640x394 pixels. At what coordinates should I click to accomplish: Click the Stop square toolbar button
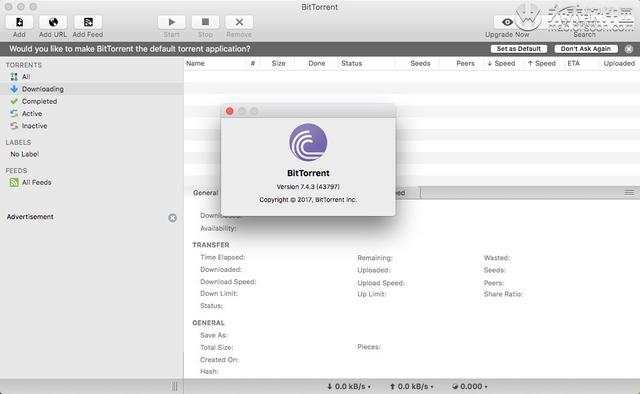click(205, 22)
